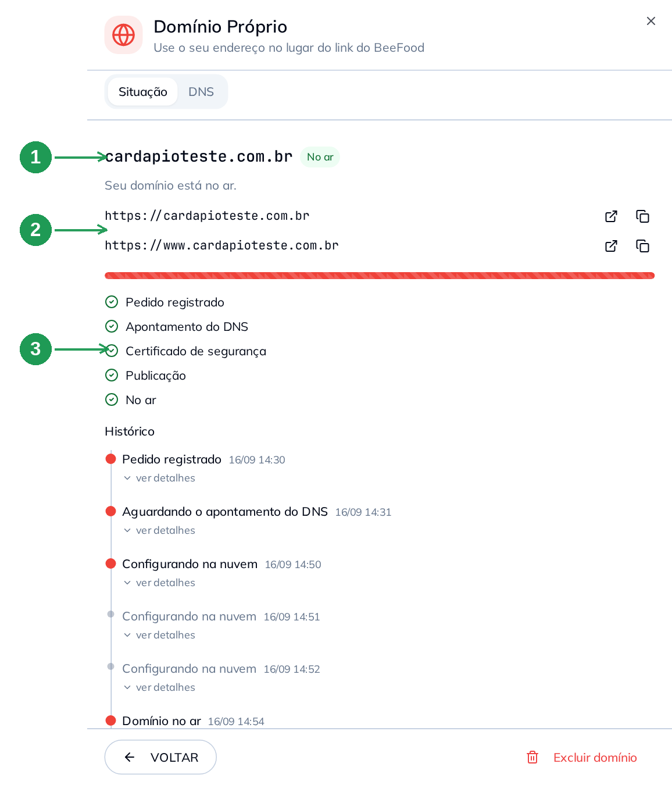Open the DNS tab
Screen dimensions: 672x785
coord(201,92)
